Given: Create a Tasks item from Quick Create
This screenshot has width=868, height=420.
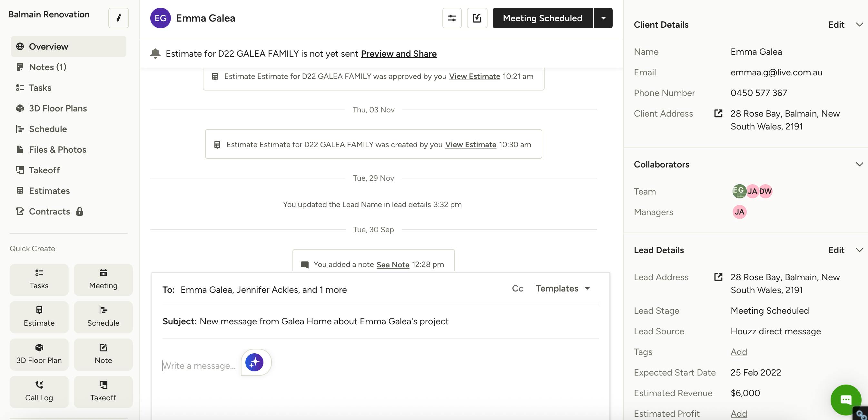Looking at the screenshot, I should [39, 280].
